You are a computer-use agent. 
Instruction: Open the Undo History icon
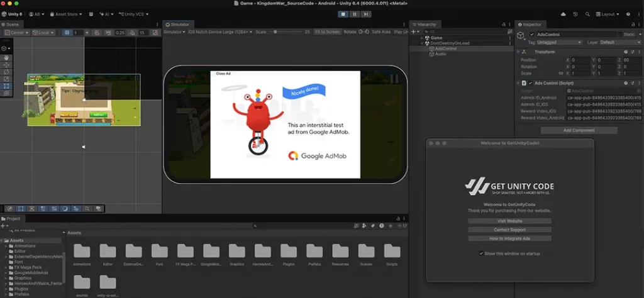coord(575,14)
